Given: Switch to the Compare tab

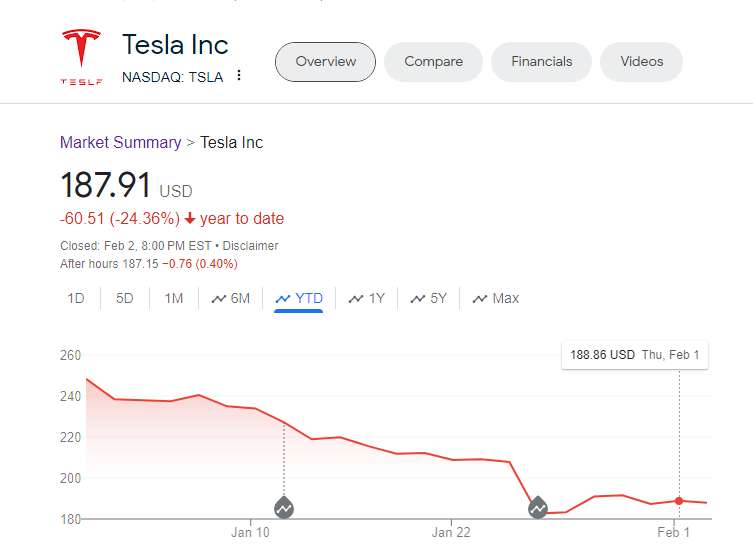Looking at the screenshot, I should coord(433,62).
